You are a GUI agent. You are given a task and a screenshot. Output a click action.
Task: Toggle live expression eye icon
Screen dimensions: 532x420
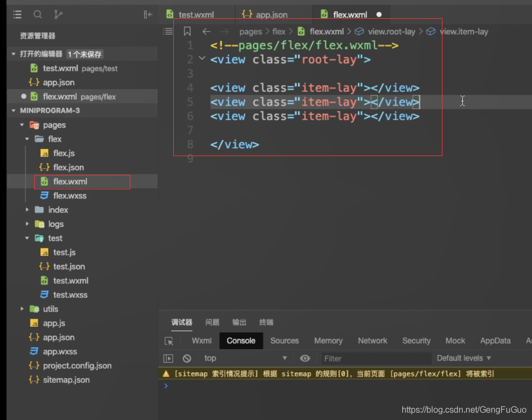coord(305,359)
